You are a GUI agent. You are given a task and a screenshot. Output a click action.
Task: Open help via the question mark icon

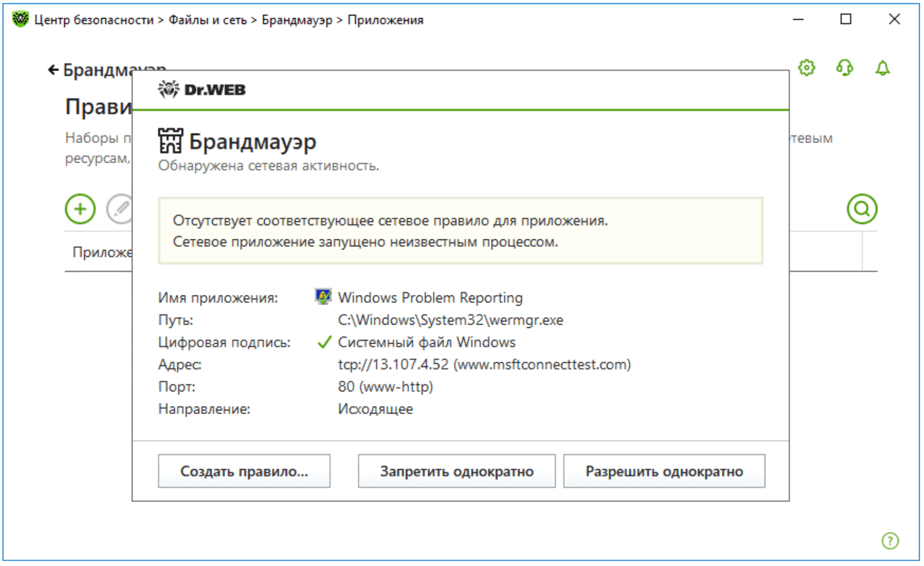point(890,541)
